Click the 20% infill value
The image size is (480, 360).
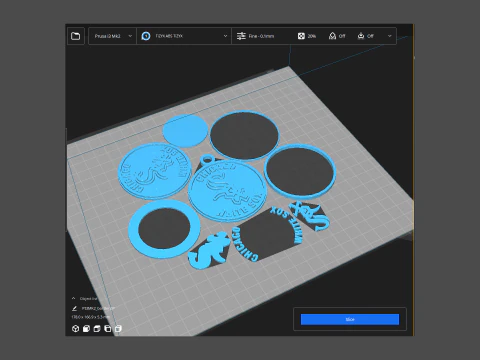tap(312, 36)
